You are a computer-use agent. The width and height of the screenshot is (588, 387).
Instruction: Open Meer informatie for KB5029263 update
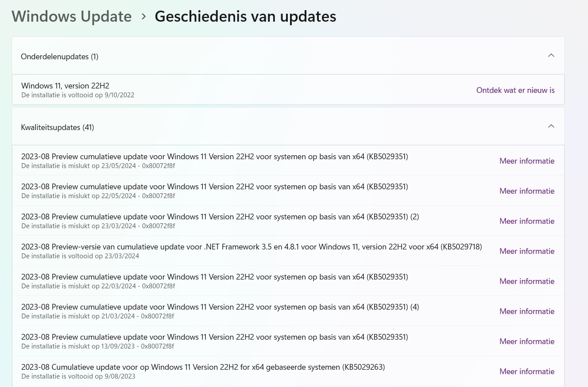527,372
